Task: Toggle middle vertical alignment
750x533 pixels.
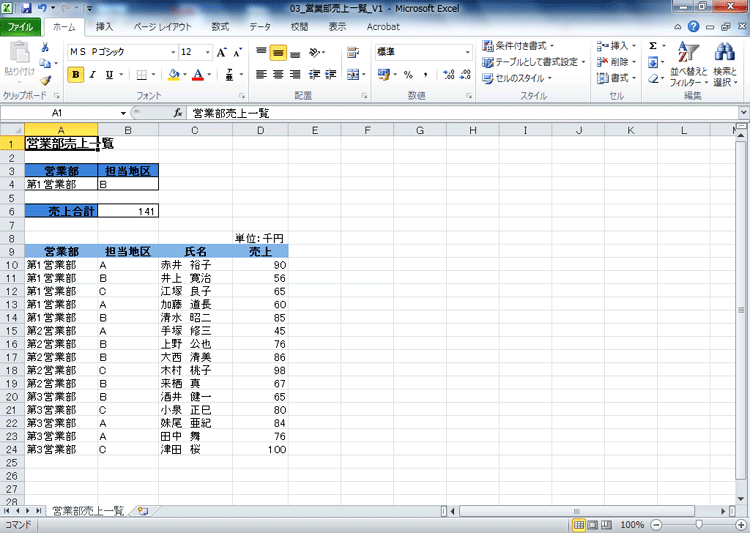Action: point(278,52)
